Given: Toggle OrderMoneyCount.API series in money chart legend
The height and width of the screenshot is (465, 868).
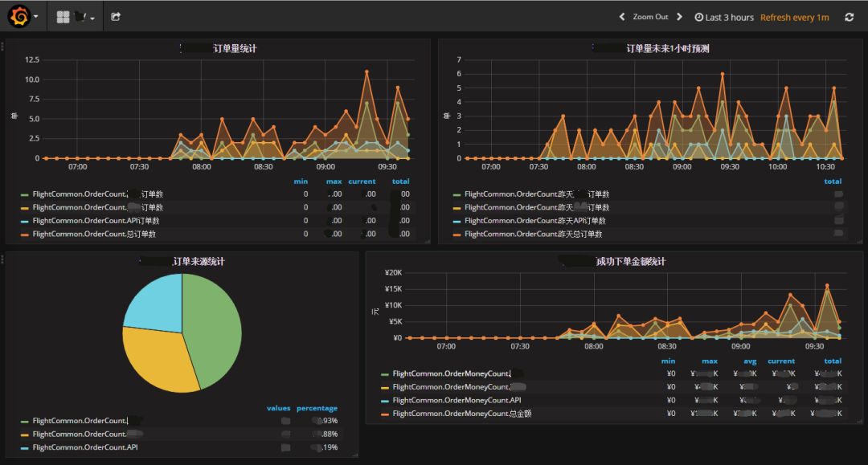Looking at the screenshot, I should pyautogui.click(x=457, y=400).
